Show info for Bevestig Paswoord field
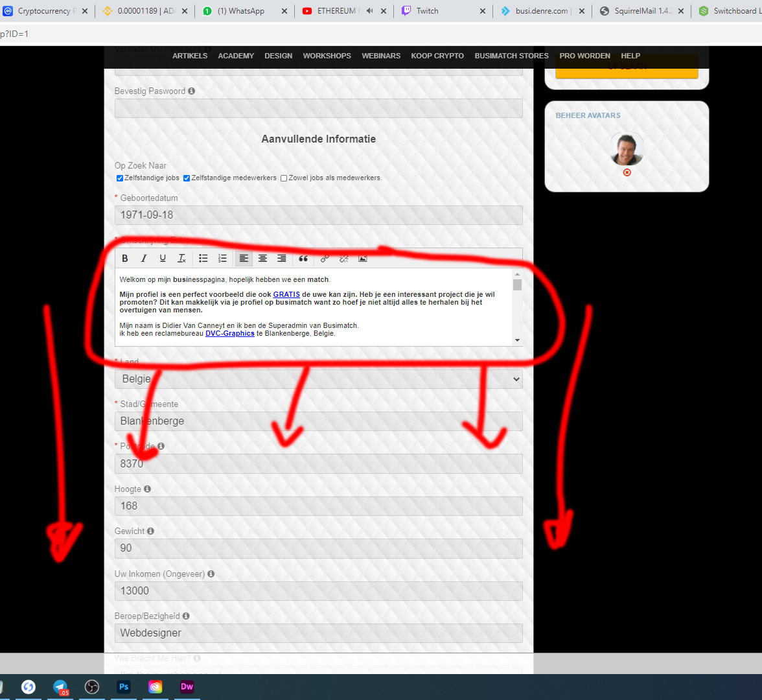Viewport: 762px width, 700px height. [192, 91]
